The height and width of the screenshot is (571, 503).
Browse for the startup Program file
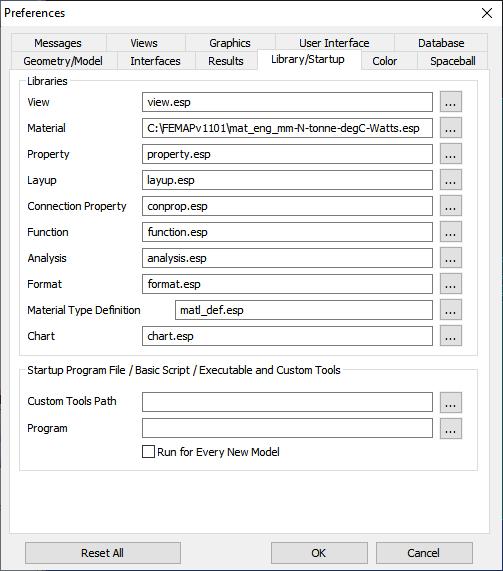point(451,429)
